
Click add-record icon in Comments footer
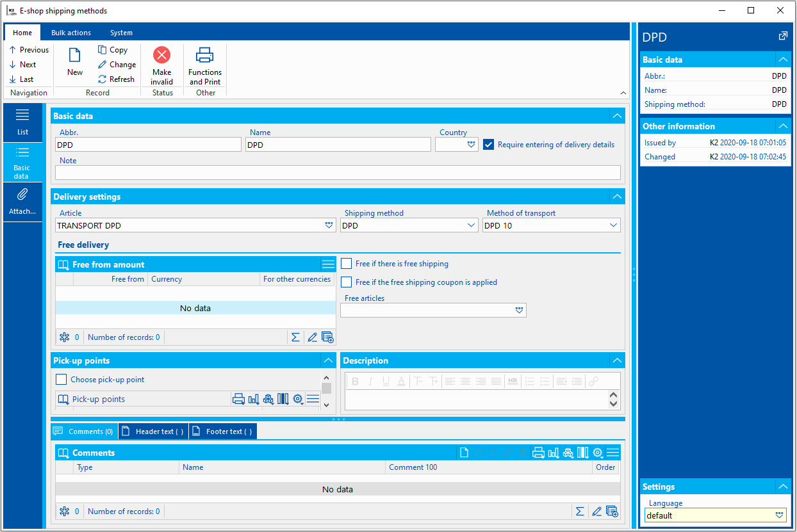tap(612, 512)
